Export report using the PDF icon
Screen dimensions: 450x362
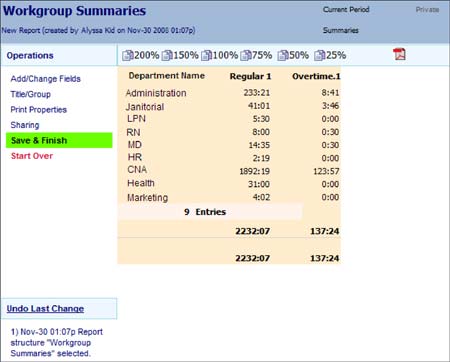tap(399, 54)
